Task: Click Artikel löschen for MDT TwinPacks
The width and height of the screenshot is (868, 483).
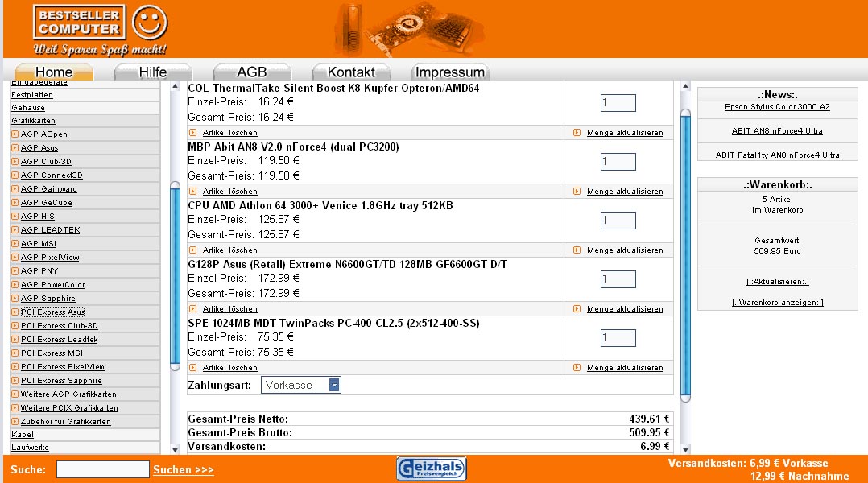Action: (x=229, y=368)
